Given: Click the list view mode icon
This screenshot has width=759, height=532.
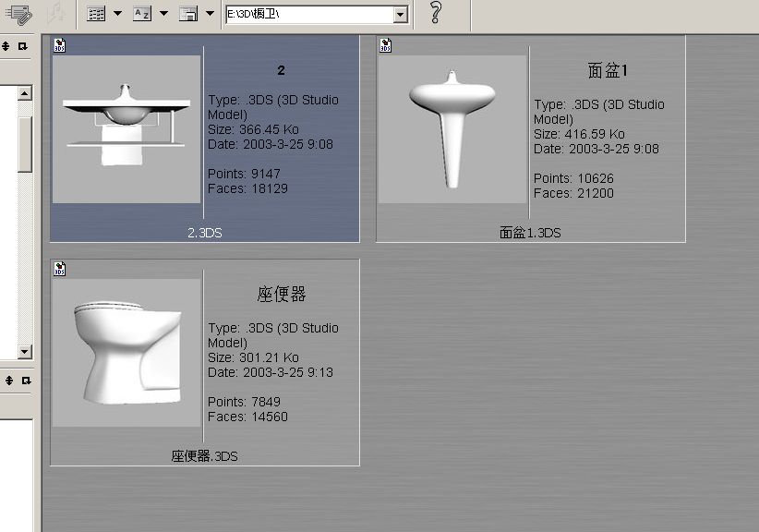Looking at the screenshot, I should coord(96,14).
